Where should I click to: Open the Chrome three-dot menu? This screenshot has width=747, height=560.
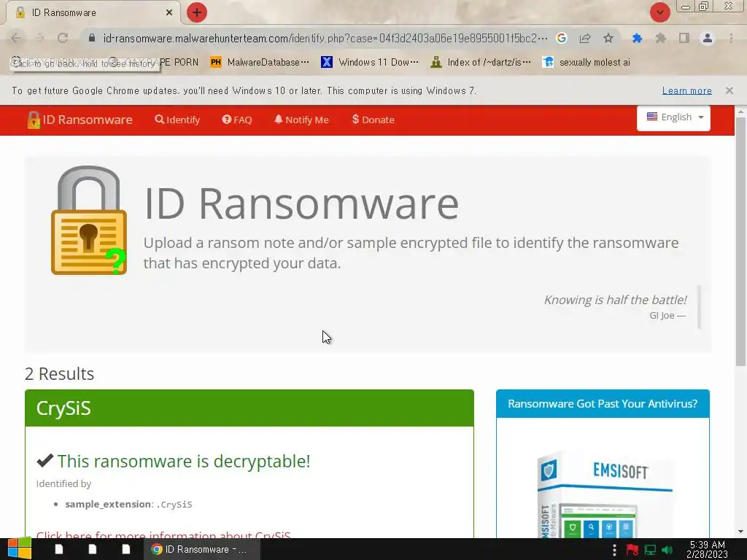tap(731, 38)
